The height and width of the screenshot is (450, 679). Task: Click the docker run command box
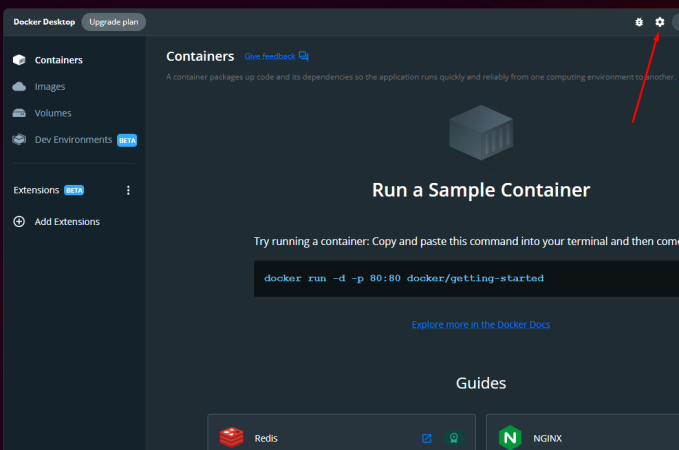[466, 278]
